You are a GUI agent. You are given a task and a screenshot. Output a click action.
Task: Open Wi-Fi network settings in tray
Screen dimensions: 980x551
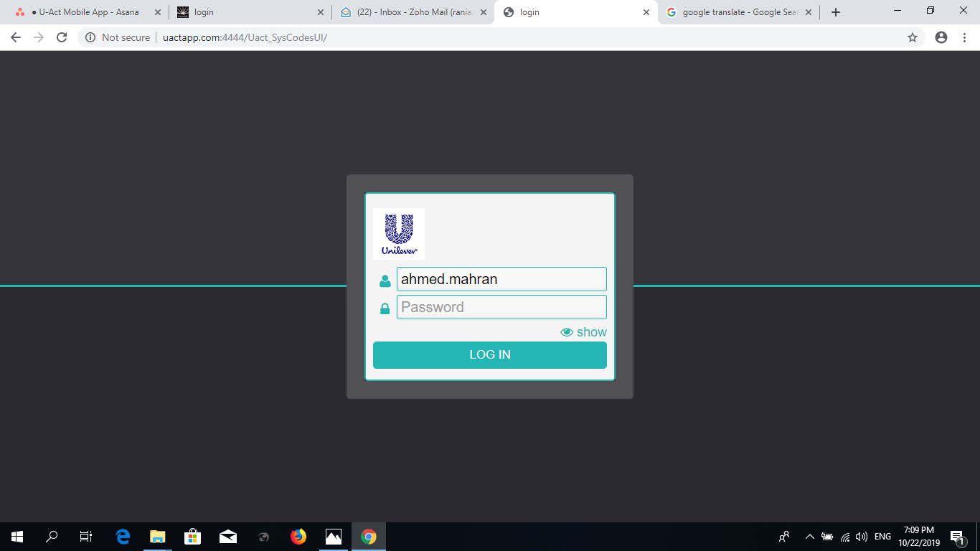[845, 536]
